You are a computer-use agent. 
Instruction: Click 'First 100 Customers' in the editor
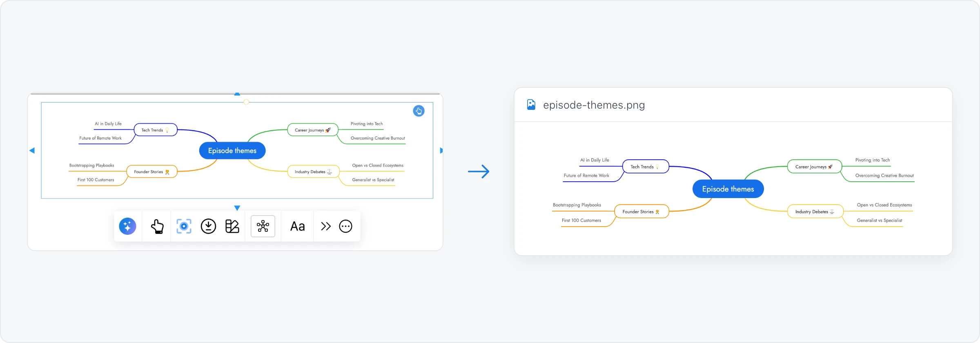pyautogui.click(x=96, y=180)
